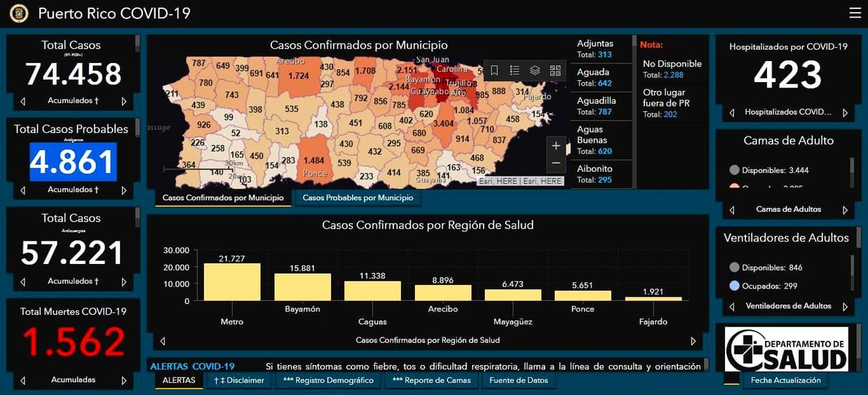Open the map bookmarks panel
The height and width of the screenshot is (395, 868).
[x=493, y=70]
